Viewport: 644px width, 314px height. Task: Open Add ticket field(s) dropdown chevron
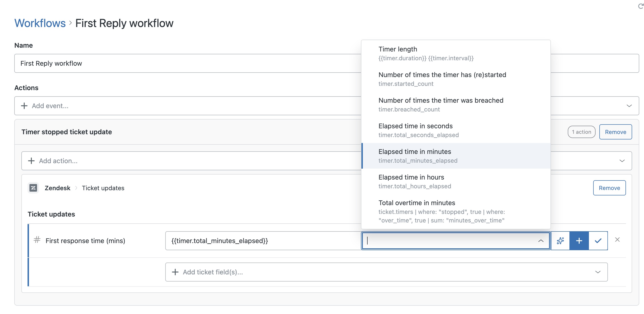coord(598,272)
